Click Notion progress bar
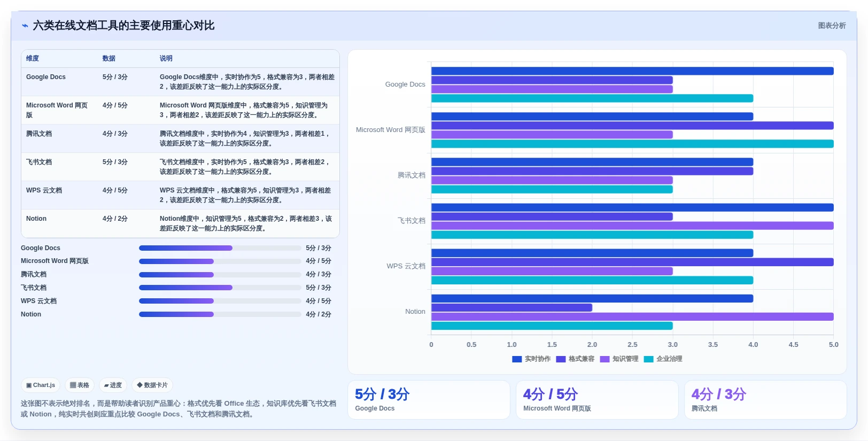The width and height of the screenshot is (868, 441). 220,314
